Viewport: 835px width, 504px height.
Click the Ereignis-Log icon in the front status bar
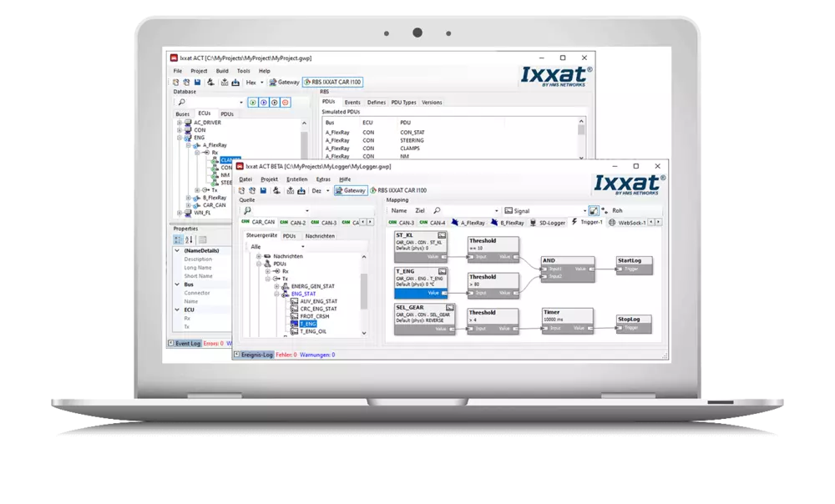pyautogui.click(x=237, y=355)
